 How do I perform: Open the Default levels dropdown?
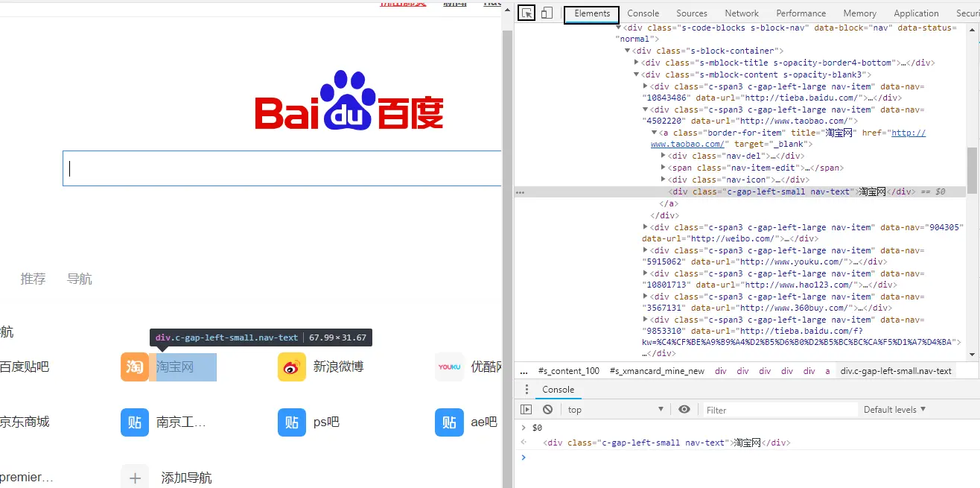click(x=894, y=410)
